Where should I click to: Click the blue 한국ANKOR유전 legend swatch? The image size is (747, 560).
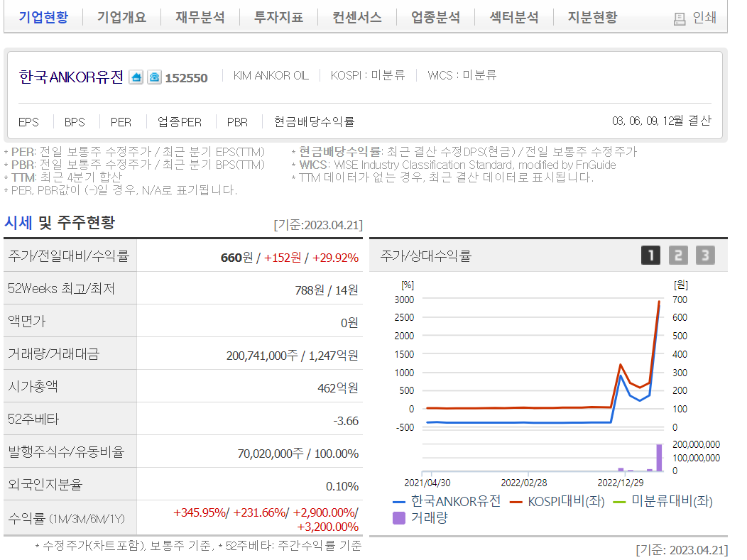pos(399,502)
